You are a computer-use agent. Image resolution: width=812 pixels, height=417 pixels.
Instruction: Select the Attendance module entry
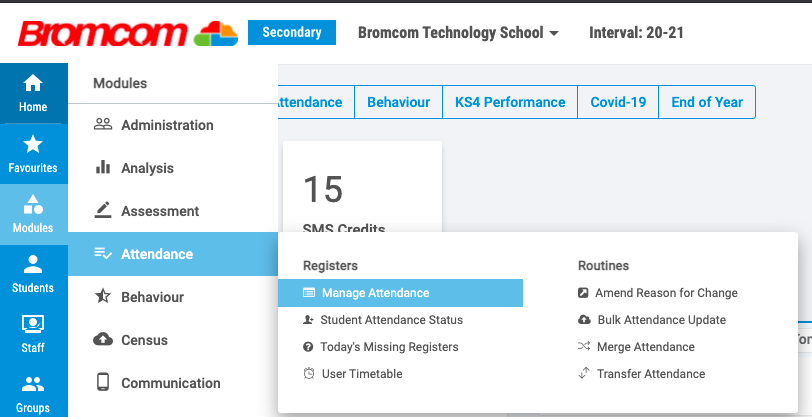pos(173,254)
